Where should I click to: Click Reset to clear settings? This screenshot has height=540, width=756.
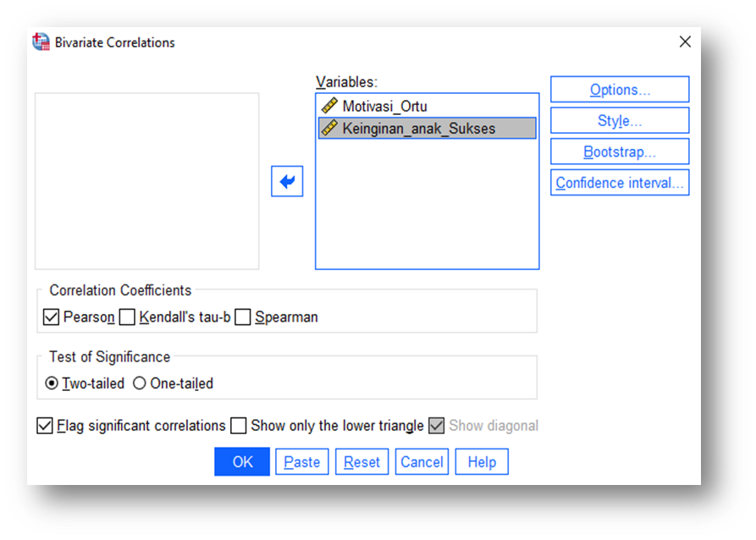pos(361,462)
